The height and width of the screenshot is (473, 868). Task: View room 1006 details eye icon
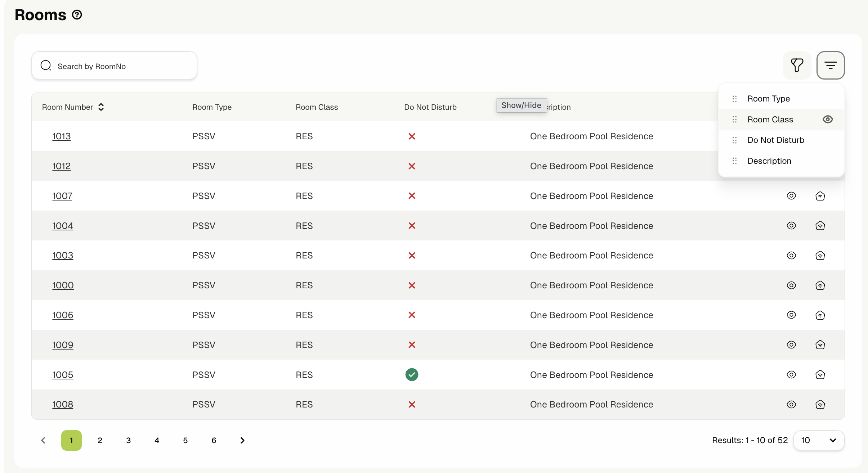coord(791,315)
